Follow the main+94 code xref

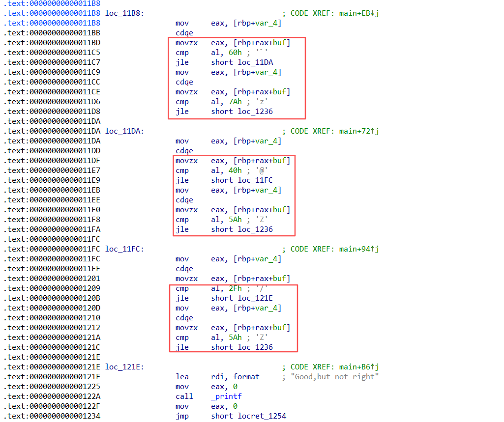(359, 249)
